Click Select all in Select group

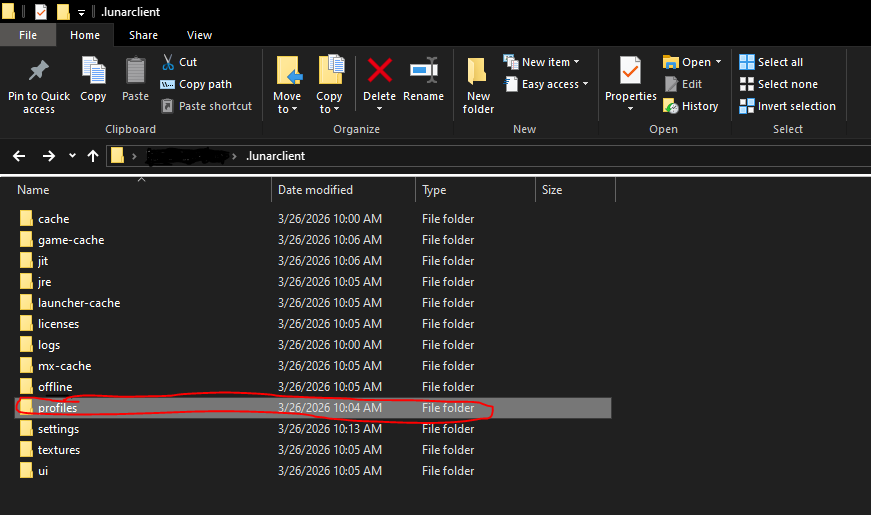771,62
